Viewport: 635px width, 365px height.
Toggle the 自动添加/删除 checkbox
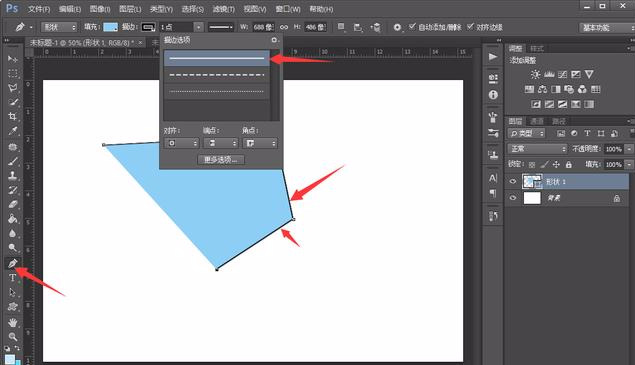tap(412, 27)
